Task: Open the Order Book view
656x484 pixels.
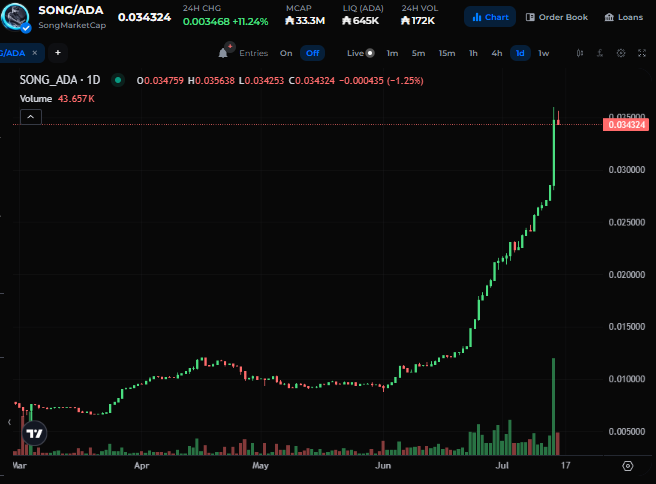Action: [x=557, y=17]
